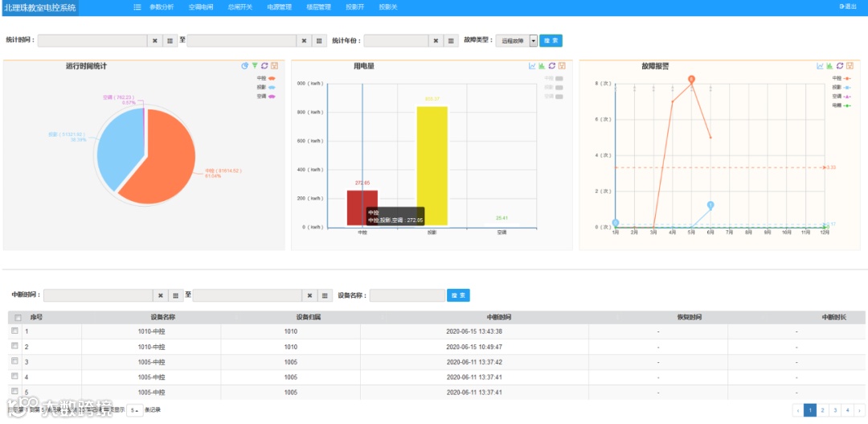Switch the runtime chart to funnel view
The height and width of the screenshot is (424, 868).
[x=255, y=66]
